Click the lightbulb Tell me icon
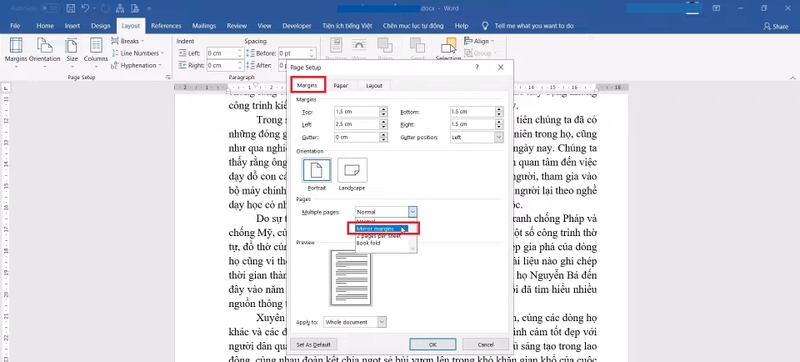The width and height of the screenshot is (800, 362). (x=485, y=25)
